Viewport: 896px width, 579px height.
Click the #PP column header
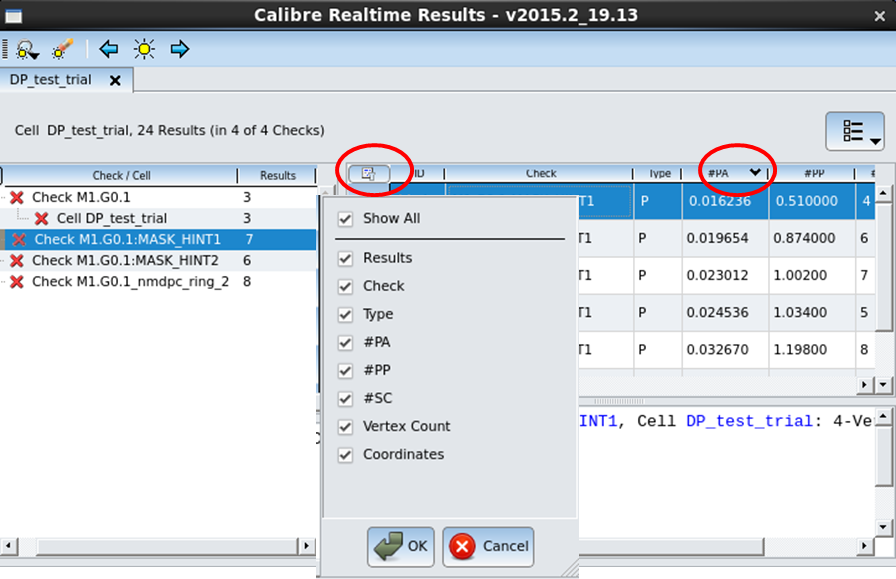click(813, 173)
